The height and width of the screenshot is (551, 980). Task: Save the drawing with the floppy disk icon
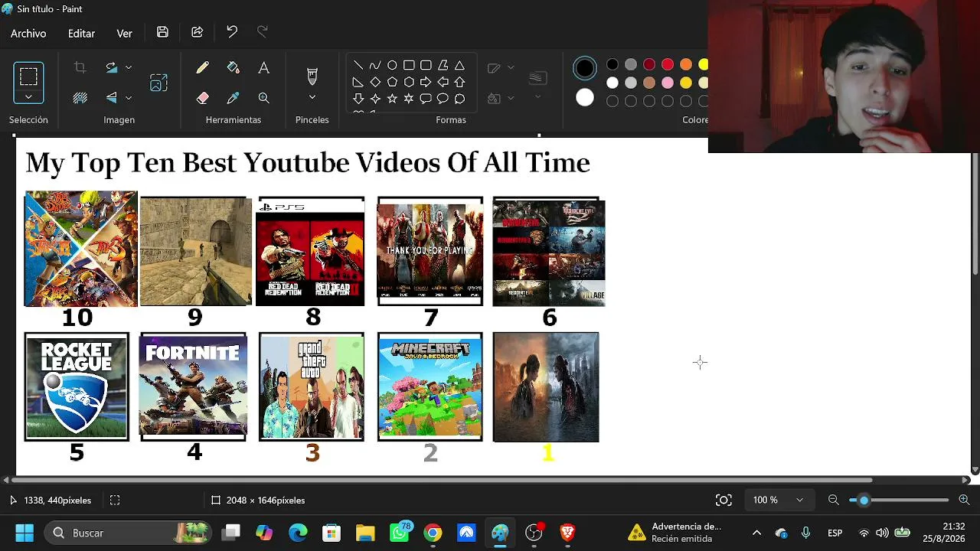click(x=162, y=32)
